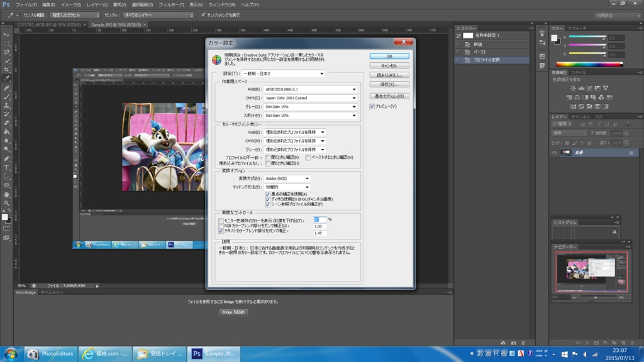The width and height of the screenshot is (644, 362).
Task: Click the 読み込み(L)... button
Action: coord(389,75)
